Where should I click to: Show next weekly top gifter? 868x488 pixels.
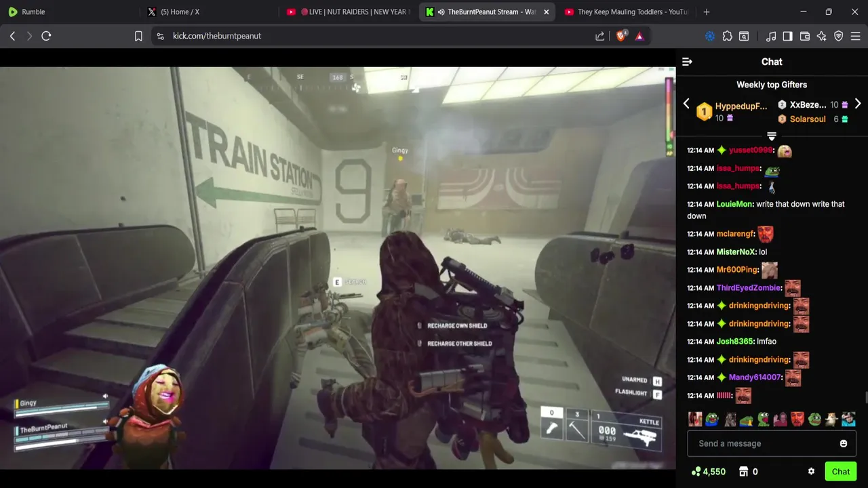point(858,104)
